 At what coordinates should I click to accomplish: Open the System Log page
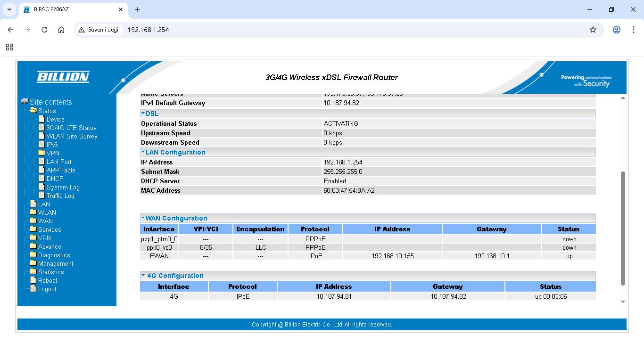click(63, 187)
